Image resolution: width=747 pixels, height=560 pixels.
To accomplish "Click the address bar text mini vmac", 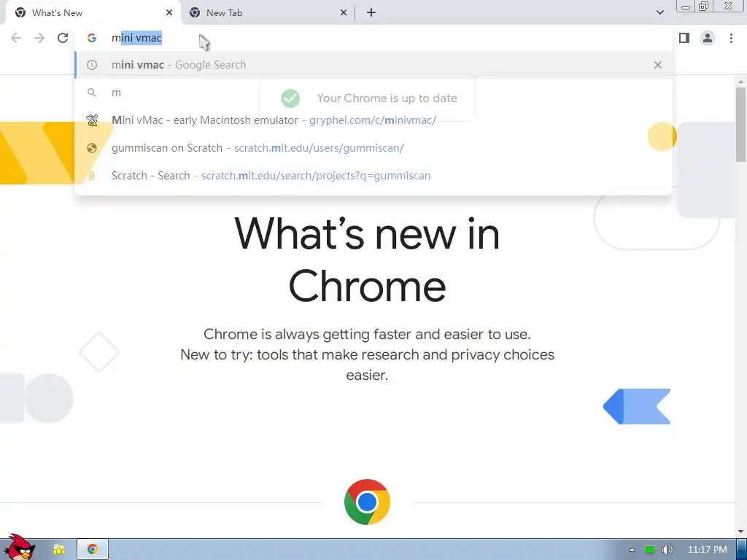I will click(x=136, y=38).
